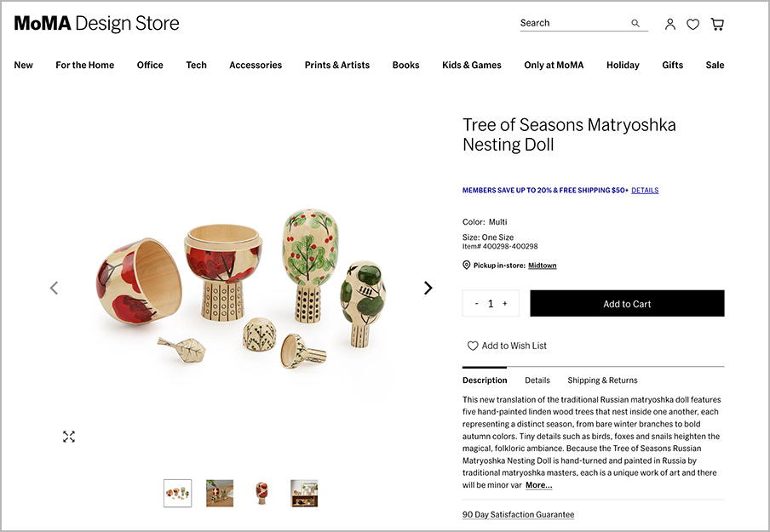Click the Add to Cart button
This screenshot has width=770, height=532.
coord(627,304)
